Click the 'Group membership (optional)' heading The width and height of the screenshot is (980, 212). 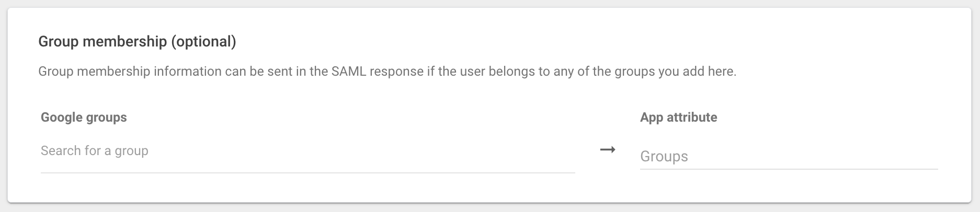(137, 42)
